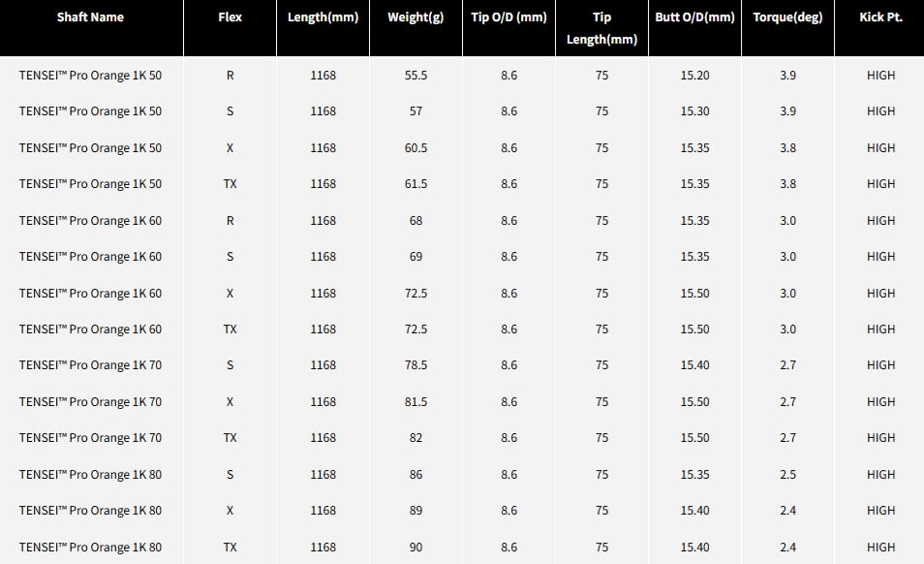This screenshot has height=564, width=924.
Task: Click the 2.5 torque value
Action: click(787, 475)
